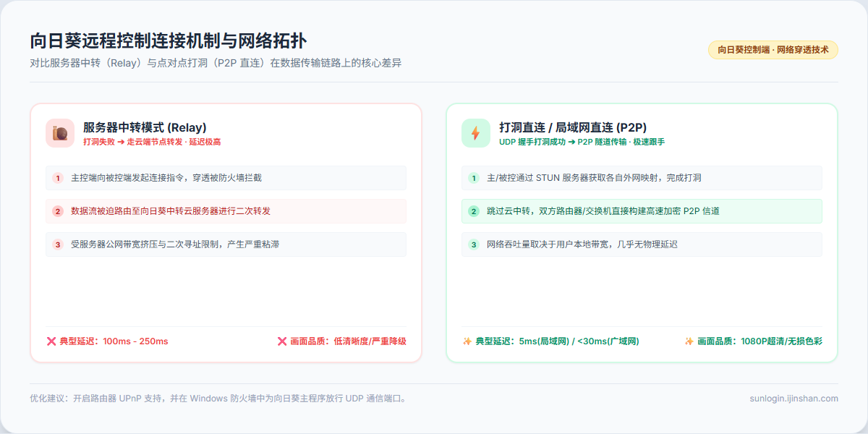
Task: Click the 服务器中转模式 (Relay) heading
Action: click(145, 127)
